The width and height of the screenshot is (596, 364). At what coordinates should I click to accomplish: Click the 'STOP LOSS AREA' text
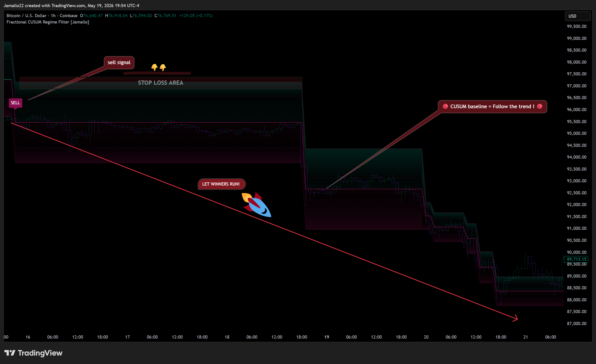click(x=161, y=83)
